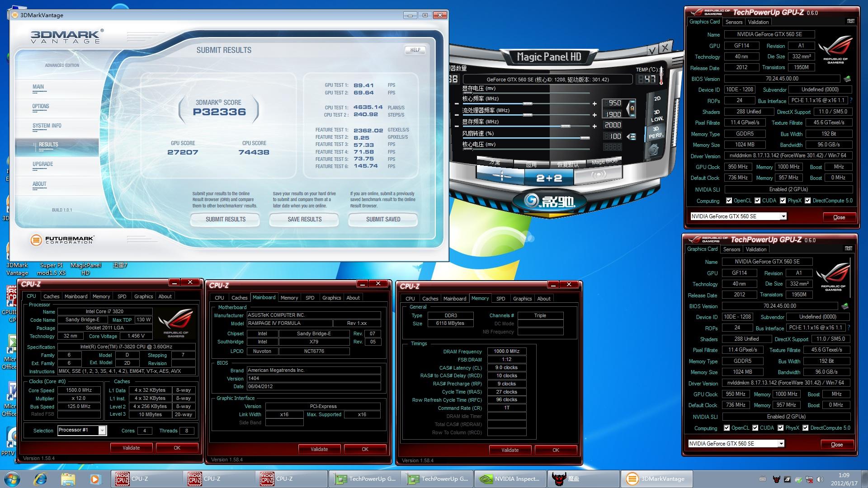This screenshot has width=868, height=488.
Task: Click the memory clock plus icon in Magic Panel
Action: [x=594, y=127]
